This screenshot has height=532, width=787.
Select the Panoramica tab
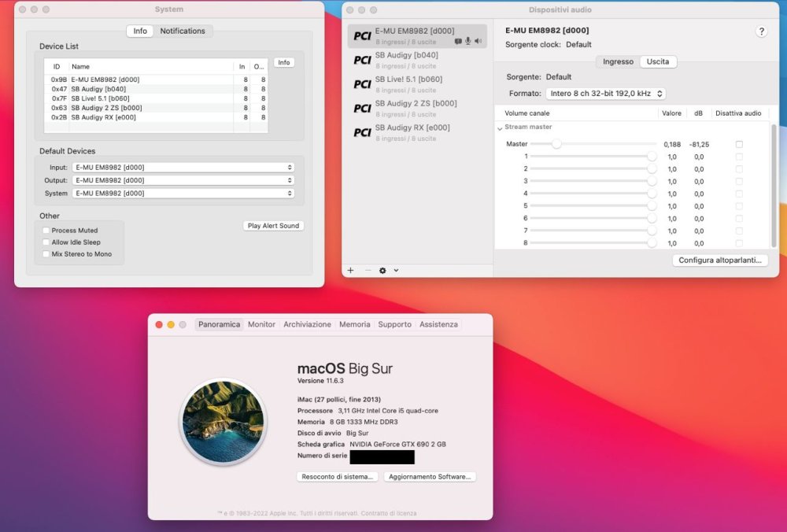click(x=219, y=325)
